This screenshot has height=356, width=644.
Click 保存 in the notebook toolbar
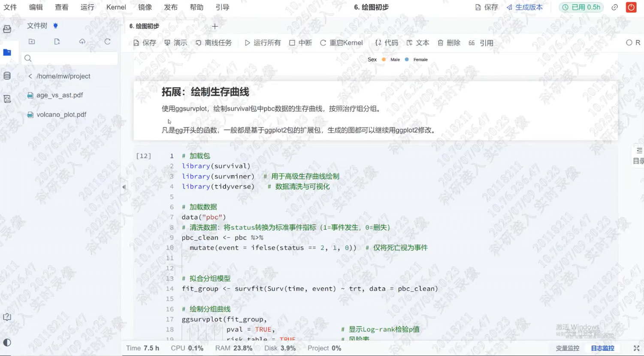pos(145,43)
